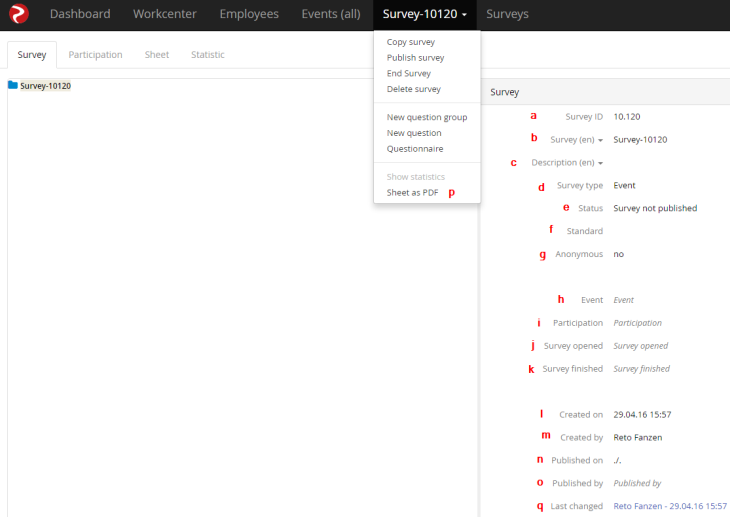The image size is (730, 517).
Task: Open Employees in the top bar
Action: pos(249,14)
